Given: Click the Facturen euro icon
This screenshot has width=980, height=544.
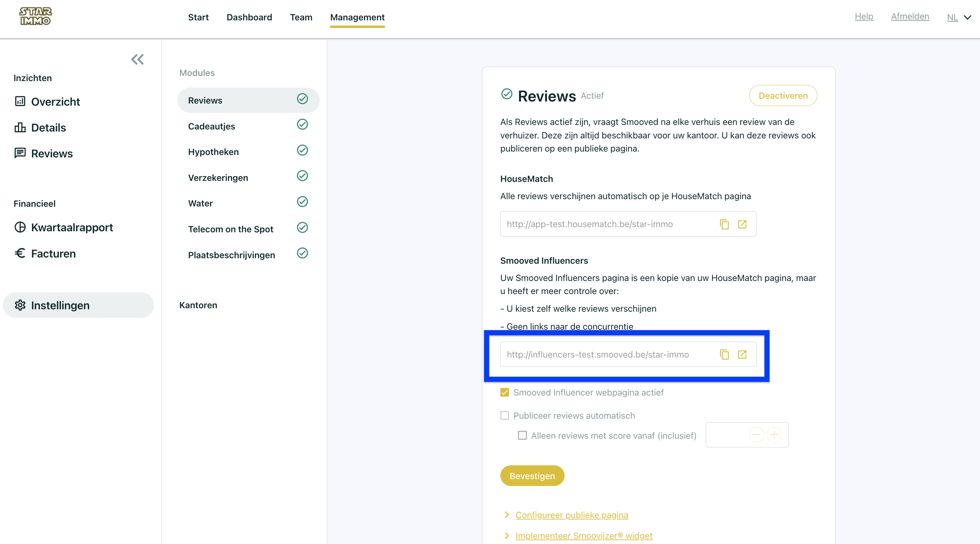Looking at the screenshot, I should pyautogui.click(x=20, y=253).
